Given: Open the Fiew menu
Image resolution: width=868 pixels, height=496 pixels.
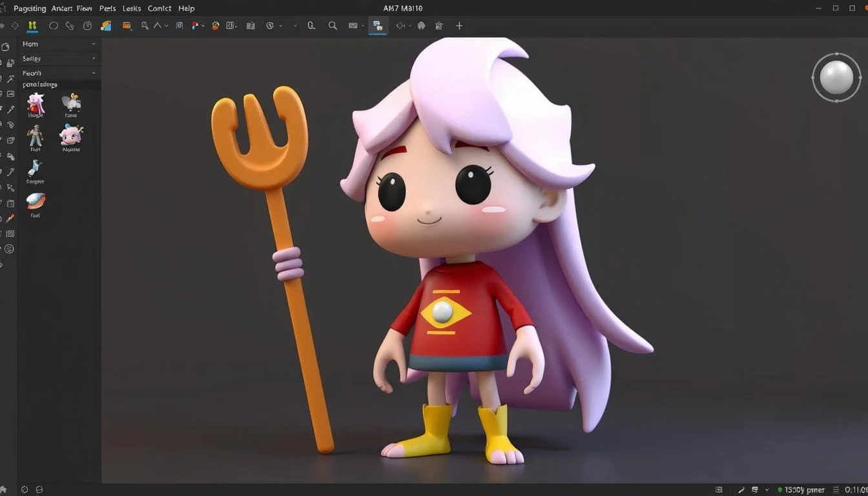Looking at the screenshot, I should [x=84, y=8].
